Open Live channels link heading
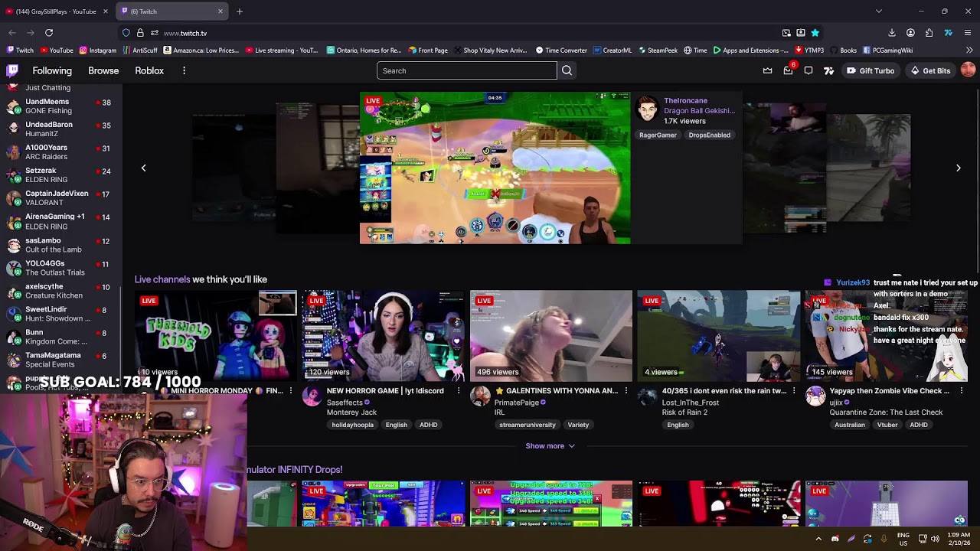 pos(162,279)
